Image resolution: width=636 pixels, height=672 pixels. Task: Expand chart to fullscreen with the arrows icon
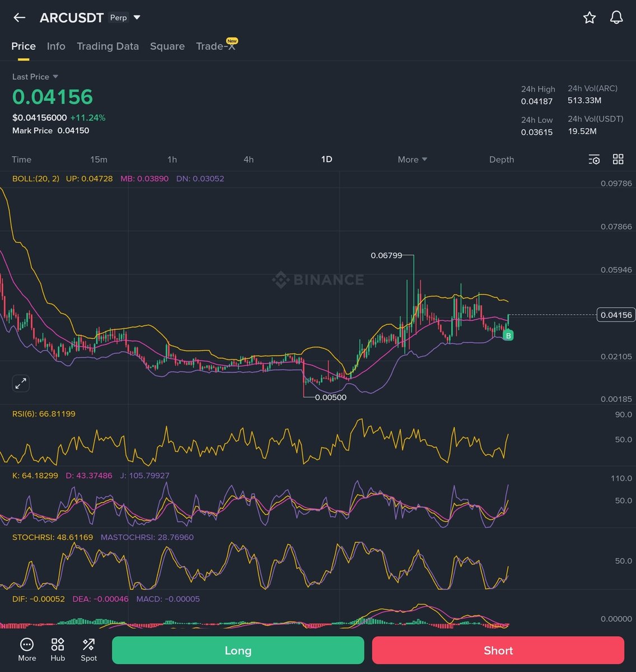pyautogui.click(x=21, y=384)
